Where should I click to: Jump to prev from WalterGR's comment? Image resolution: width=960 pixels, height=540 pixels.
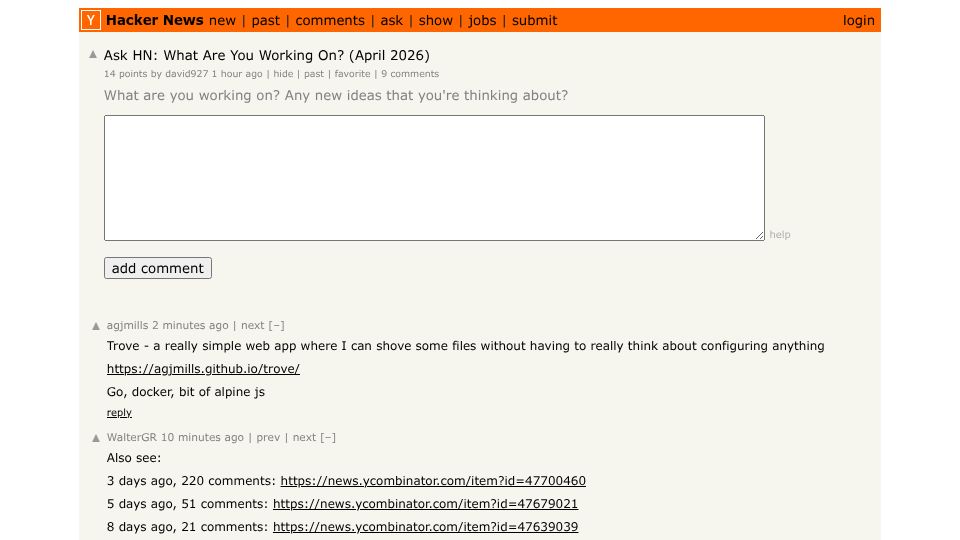(268, 438)
